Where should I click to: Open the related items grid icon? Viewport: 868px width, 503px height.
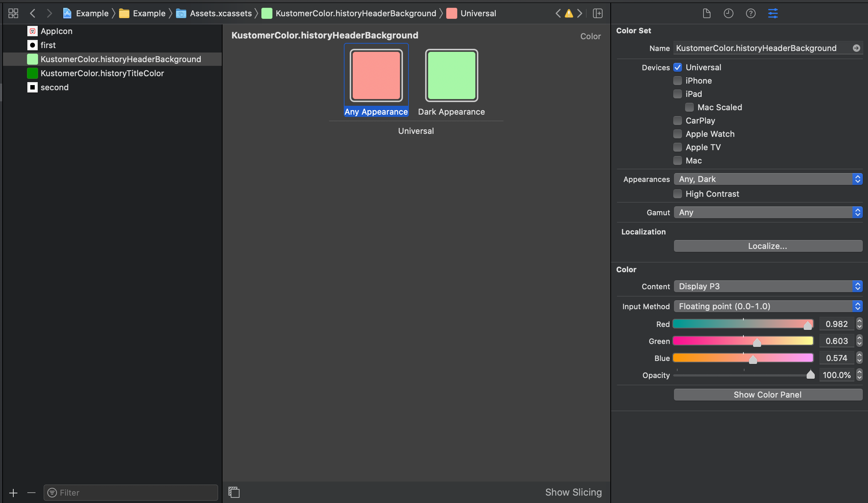coord(13,13)
